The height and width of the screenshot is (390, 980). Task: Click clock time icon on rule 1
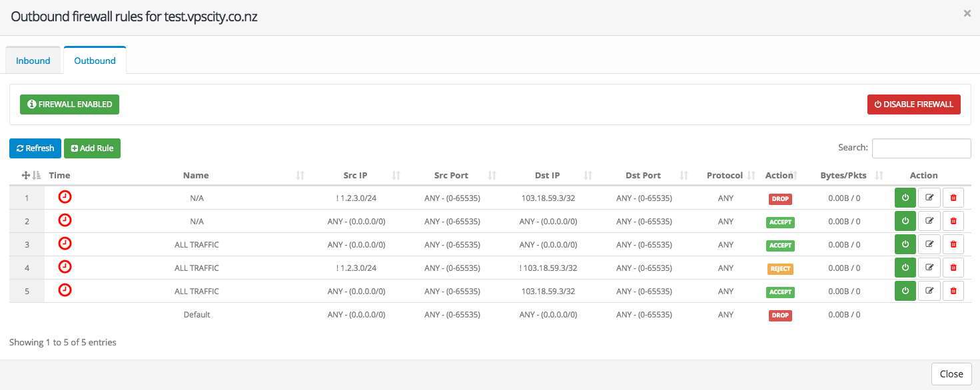pyautogui.click(x=65, y=197)
